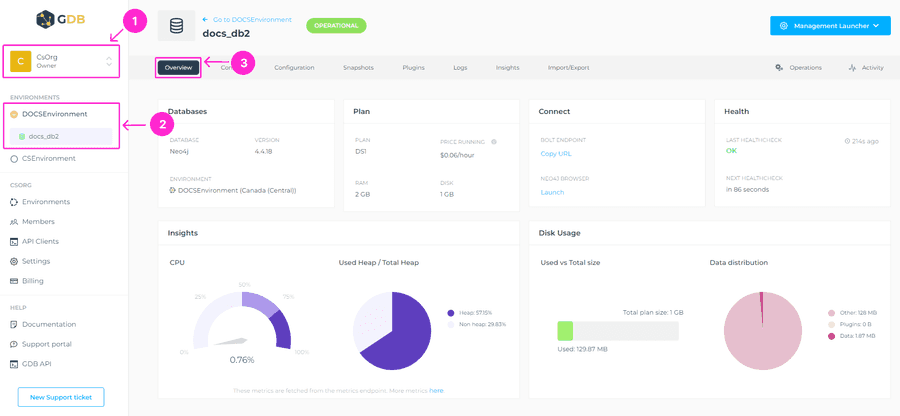The height and width of the screenshot is (416, 900).
Task: Click the Heap legend purple swatch
Action: click(451, 313)
